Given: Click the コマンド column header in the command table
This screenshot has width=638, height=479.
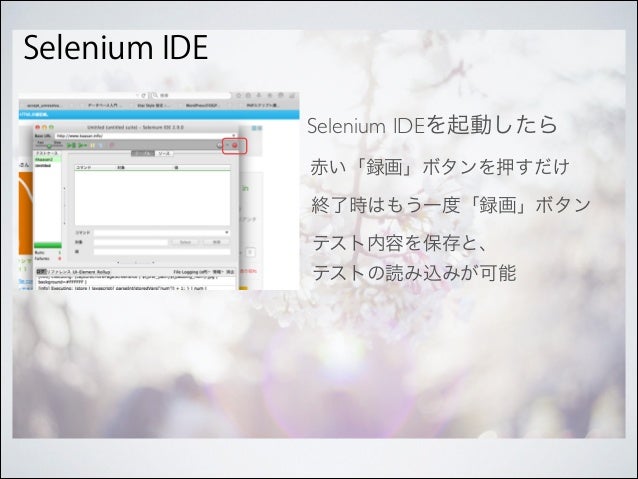Looking at the screenshot, I should (x=94, y=168).
